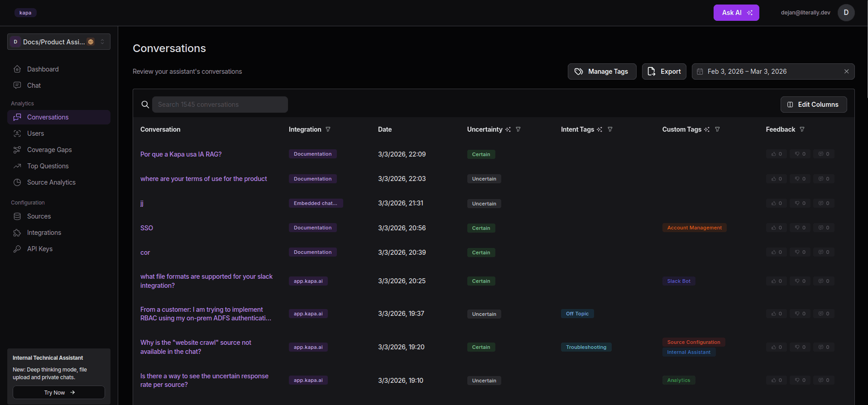Click Embedded chat integration tag
This screenshot has width=868, height=405.
(x=316, y=203)
